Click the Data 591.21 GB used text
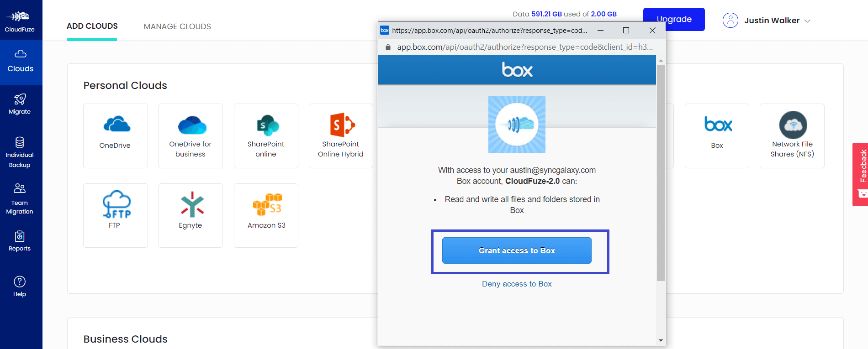The image size is (868, 349). pos(565,14)
